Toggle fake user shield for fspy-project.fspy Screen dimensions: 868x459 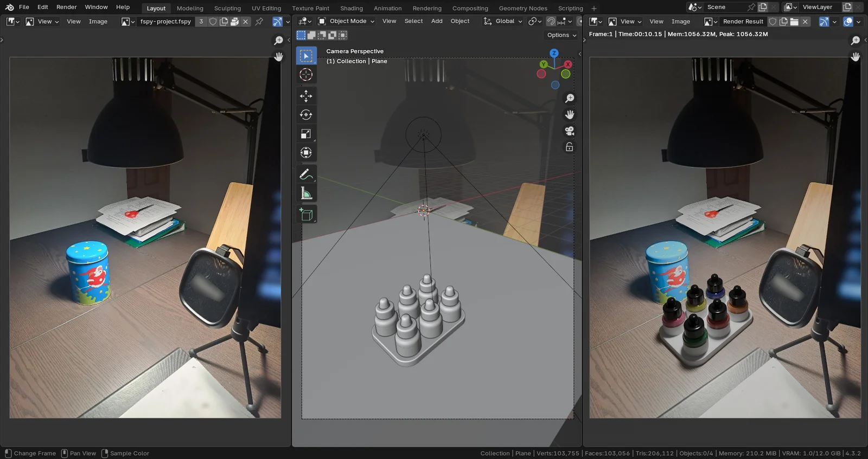213,22
